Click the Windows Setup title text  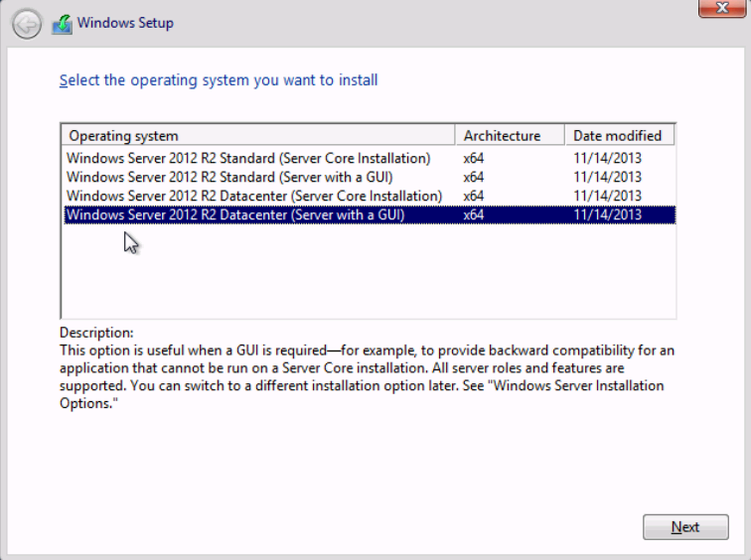click(125, 23)
